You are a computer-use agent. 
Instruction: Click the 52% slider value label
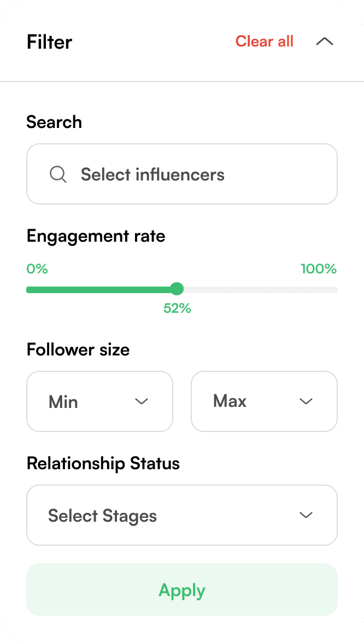tap(177, 308)
